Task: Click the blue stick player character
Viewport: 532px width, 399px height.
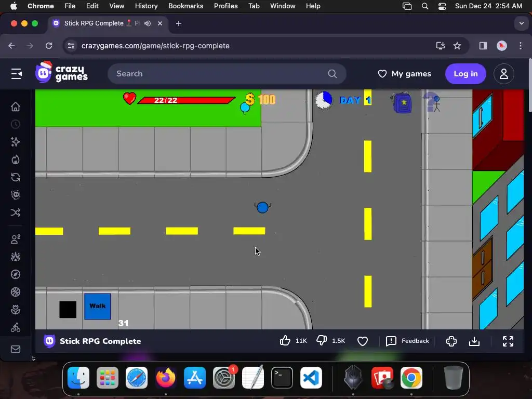Action: pos(262,207)
